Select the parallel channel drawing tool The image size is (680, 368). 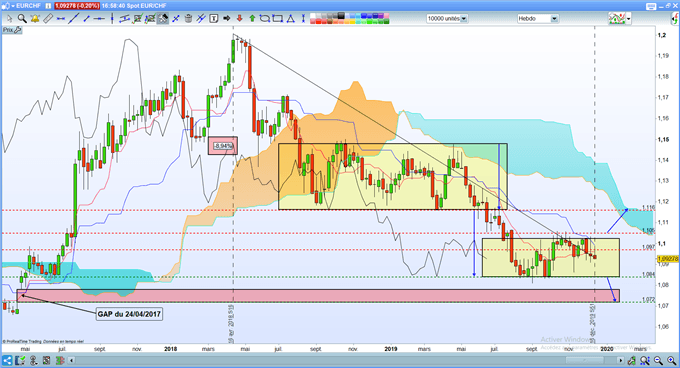click(x=125, y=19)
